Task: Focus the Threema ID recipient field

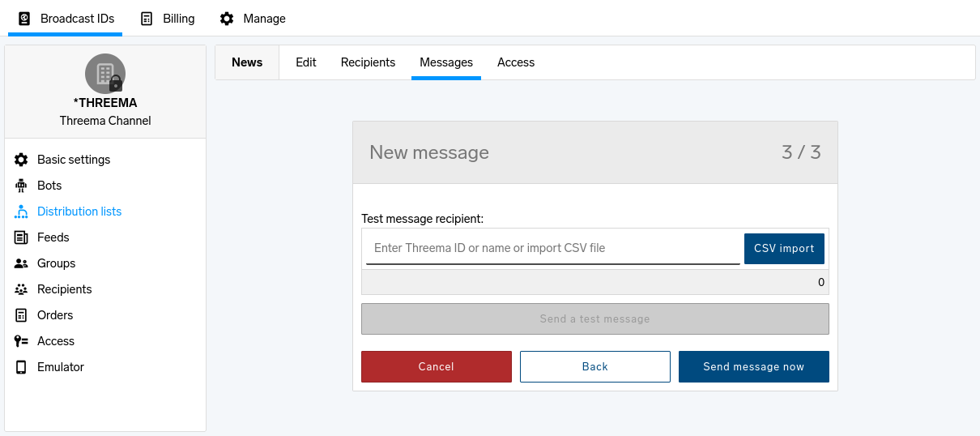Action: (x=553, y=248)
